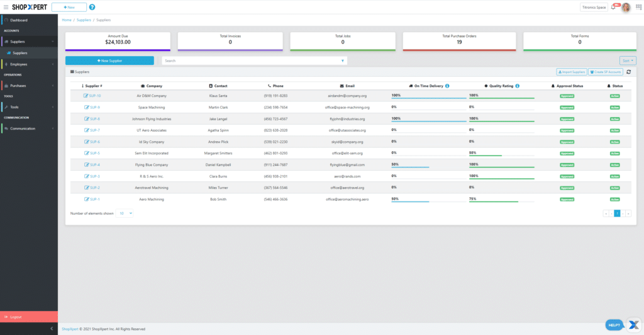Screen dimensions: 644x335
Task: Click the On Time Delivery info icon
Action: (447, 85)
